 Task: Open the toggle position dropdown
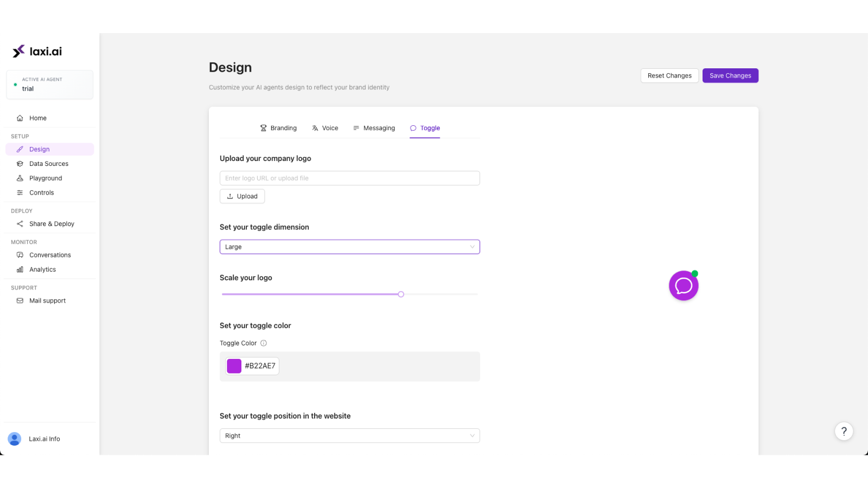350,436
